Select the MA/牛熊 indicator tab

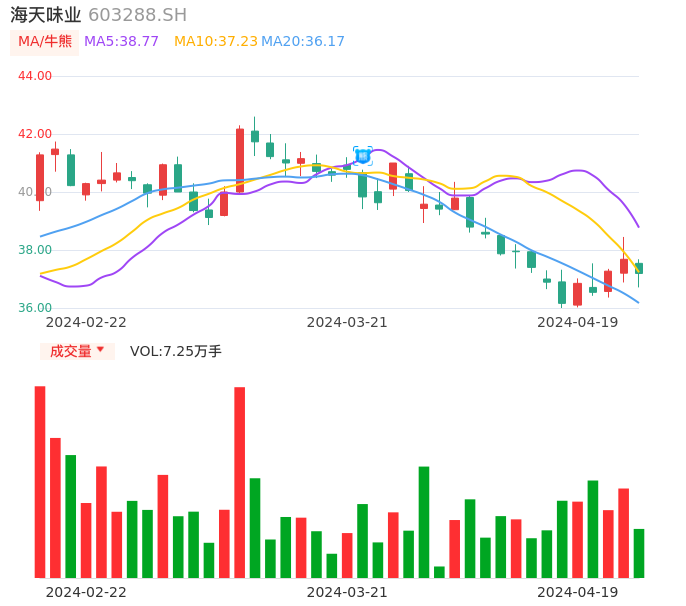click(x=44, y=42)
